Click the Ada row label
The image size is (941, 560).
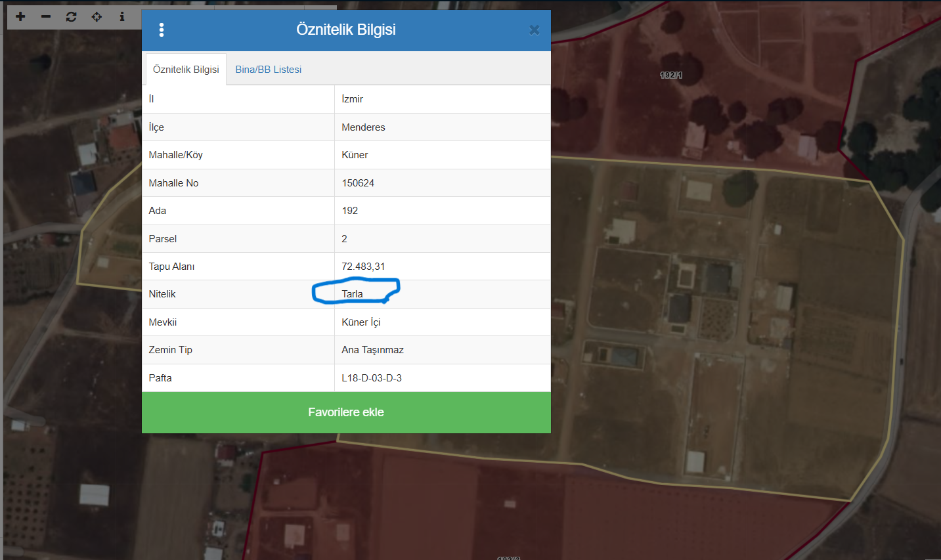(x=157, y=211)
